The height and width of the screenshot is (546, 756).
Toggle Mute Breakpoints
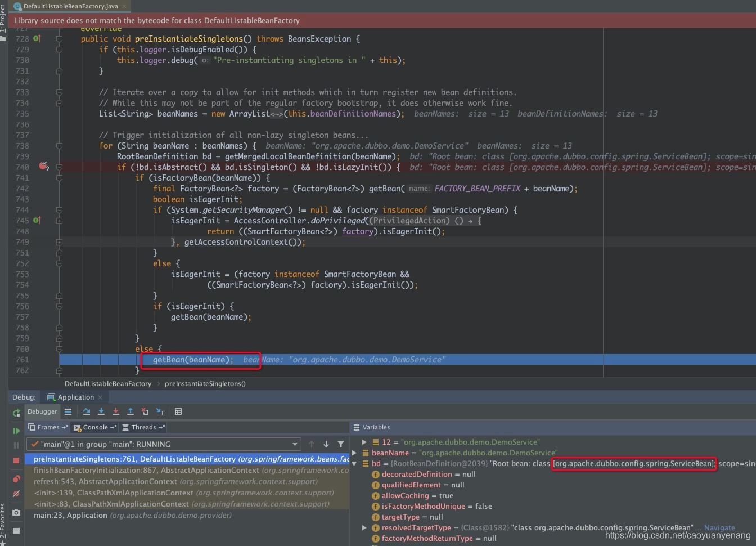(16, 494)
